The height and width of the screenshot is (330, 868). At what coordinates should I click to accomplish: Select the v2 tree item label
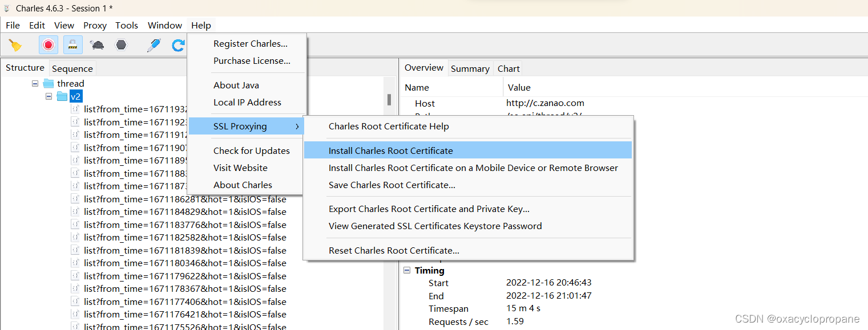(x=76, y=96)
